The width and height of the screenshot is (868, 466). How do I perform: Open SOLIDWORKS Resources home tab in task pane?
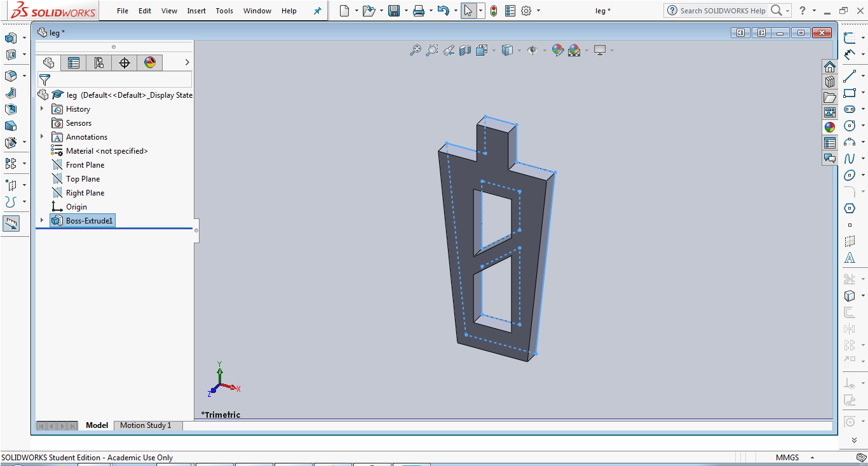(830, 67)
